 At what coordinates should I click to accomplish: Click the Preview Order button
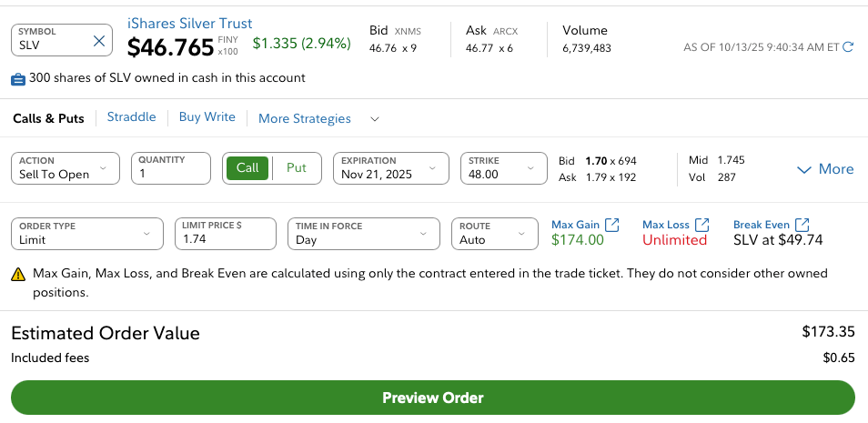pos(433,398)
